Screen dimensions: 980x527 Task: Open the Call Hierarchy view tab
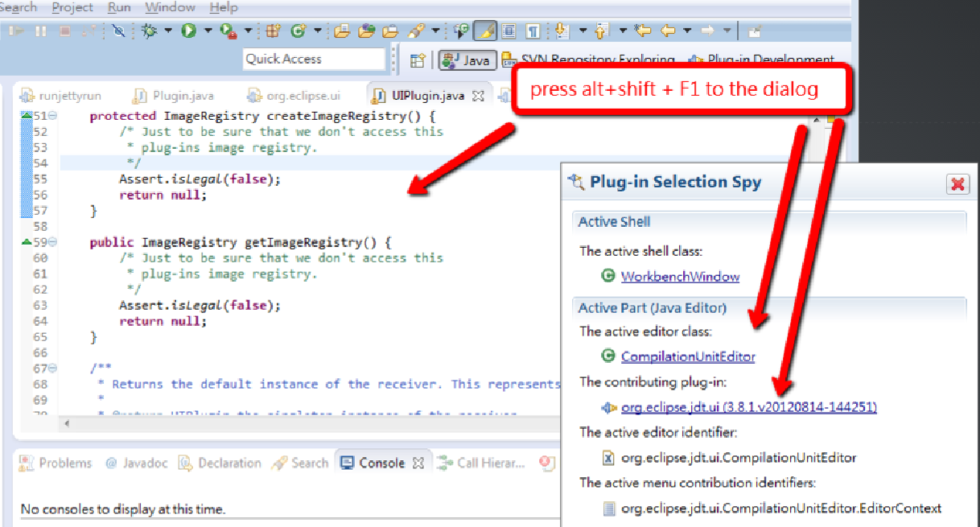click(x=481, y=463)
